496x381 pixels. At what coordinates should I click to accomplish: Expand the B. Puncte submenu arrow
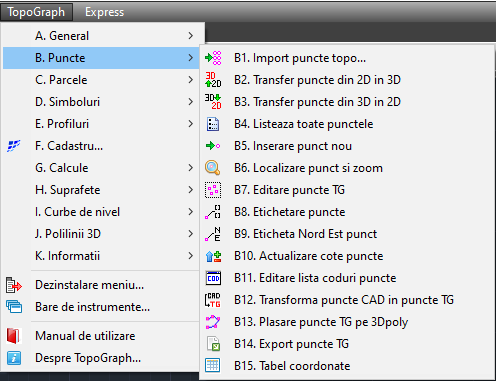click(x=191, y=58)
